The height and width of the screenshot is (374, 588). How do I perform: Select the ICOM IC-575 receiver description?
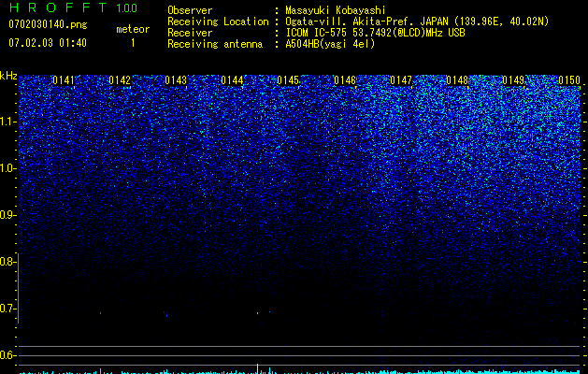pyautogui.click(x=375, y=33)
